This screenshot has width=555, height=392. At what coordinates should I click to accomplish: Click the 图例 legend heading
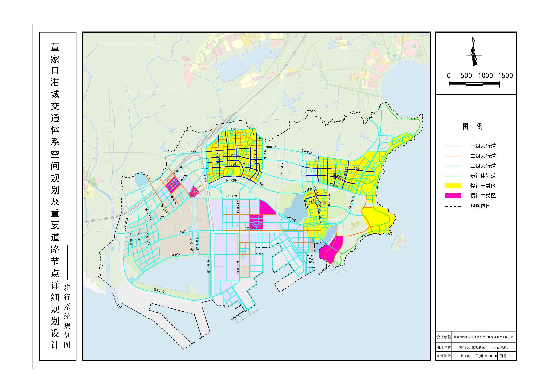473,126
